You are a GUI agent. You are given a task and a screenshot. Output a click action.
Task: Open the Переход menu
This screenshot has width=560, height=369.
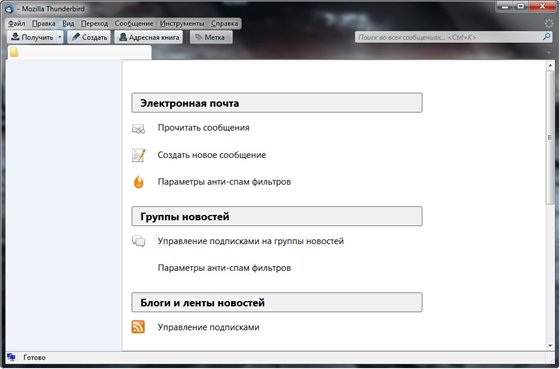pos(94,24)
